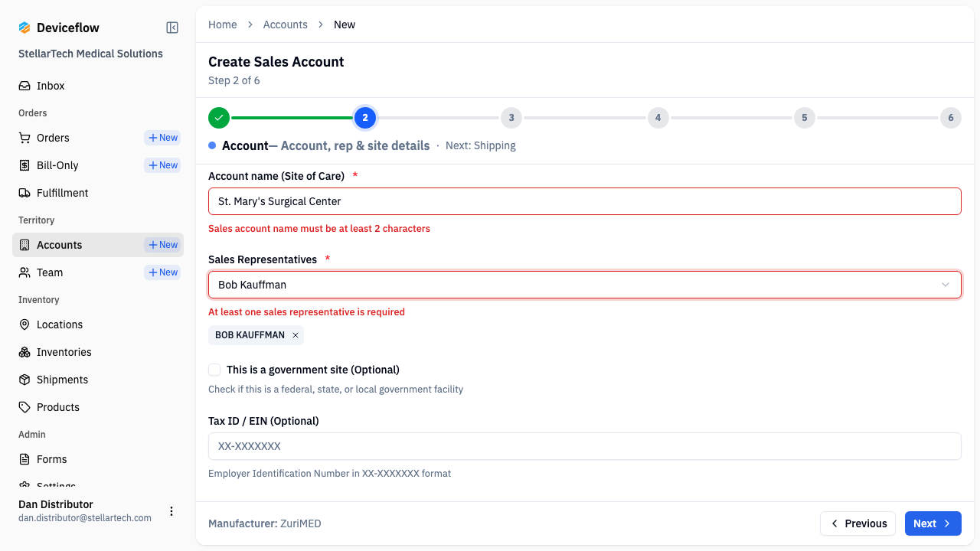Screen dimensions: 980x551
Task: Open Forms in sidebar
Action: coord(98,459)
